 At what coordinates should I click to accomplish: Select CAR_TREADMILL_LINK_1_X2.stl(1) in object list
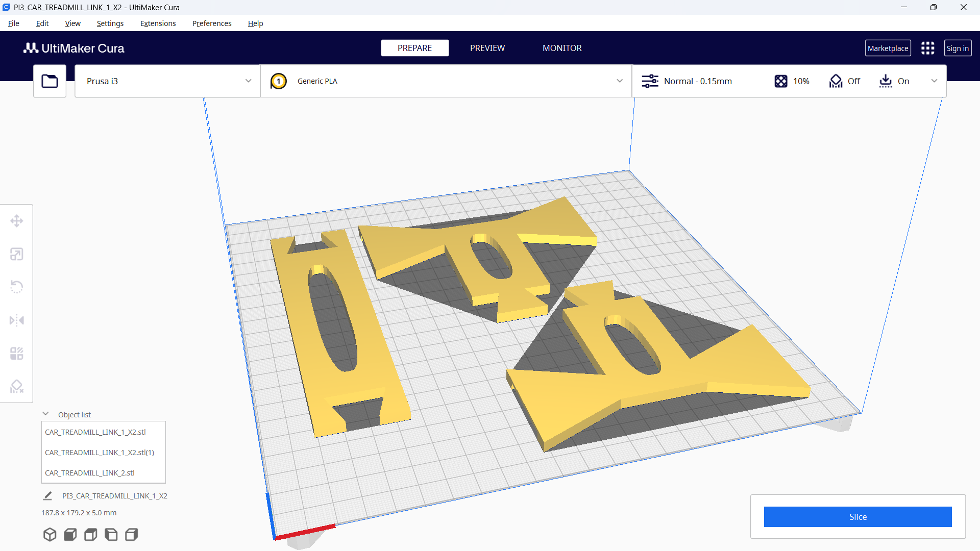(x=100, y=453)
